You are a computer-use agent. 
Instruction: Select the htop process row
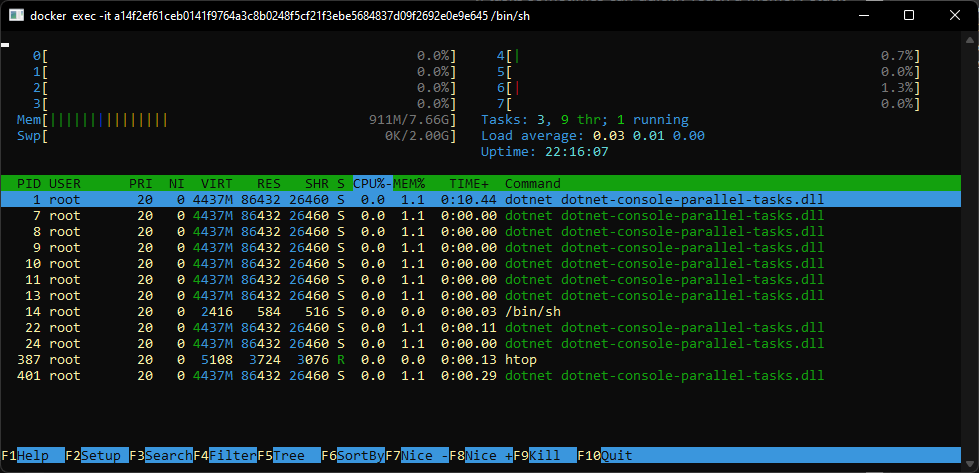click(x=481, y=359)
